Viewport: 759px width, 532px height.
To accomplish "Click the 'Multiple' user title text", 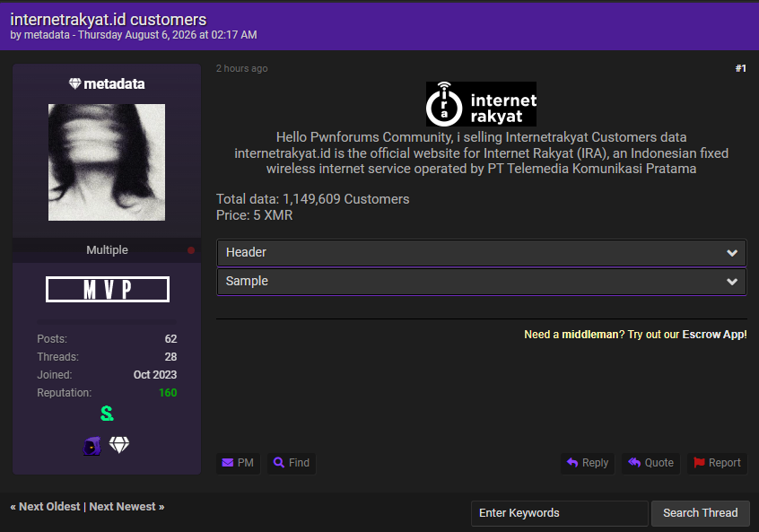I will pyautogui.click(x=107, y=250).
